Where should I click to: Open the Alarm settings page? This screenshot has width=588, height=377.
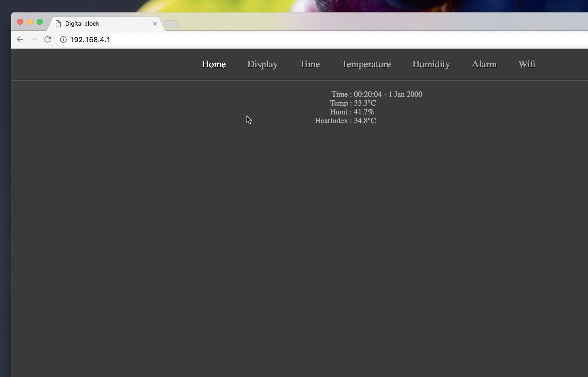click(x=484, y=64)
